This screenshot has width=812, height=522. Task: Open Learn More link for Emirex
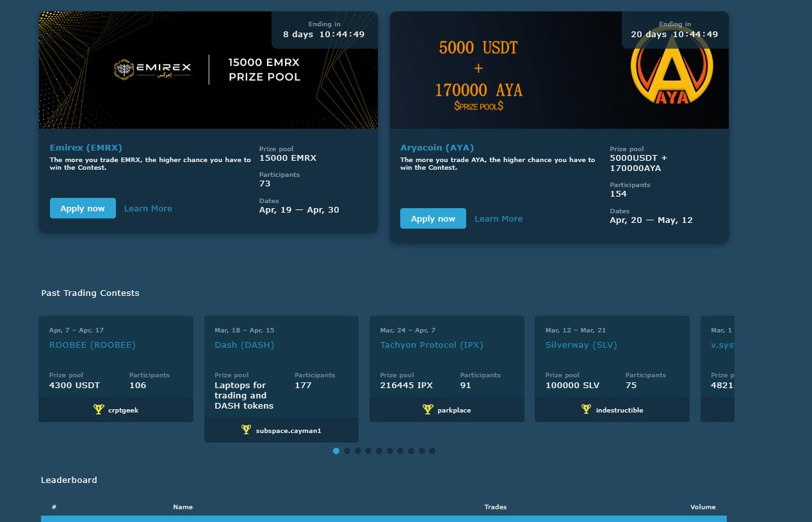(x=148, y=208)
